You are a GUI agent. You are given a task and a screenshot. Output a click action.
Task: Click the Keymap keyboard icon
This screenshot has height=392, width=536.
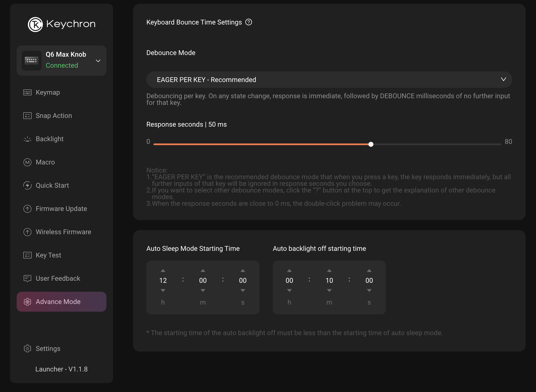point(27,92)
